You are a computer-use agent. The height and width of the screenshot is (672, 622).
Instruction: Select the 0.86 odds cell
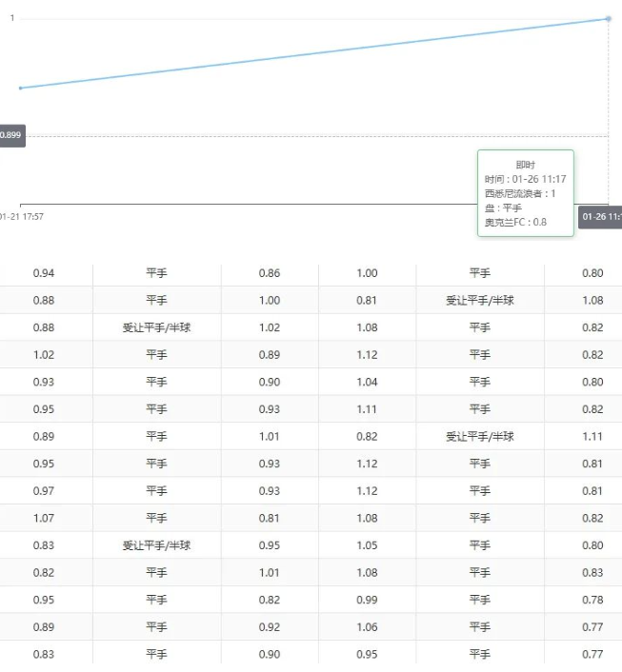click(x=270, y=273)
